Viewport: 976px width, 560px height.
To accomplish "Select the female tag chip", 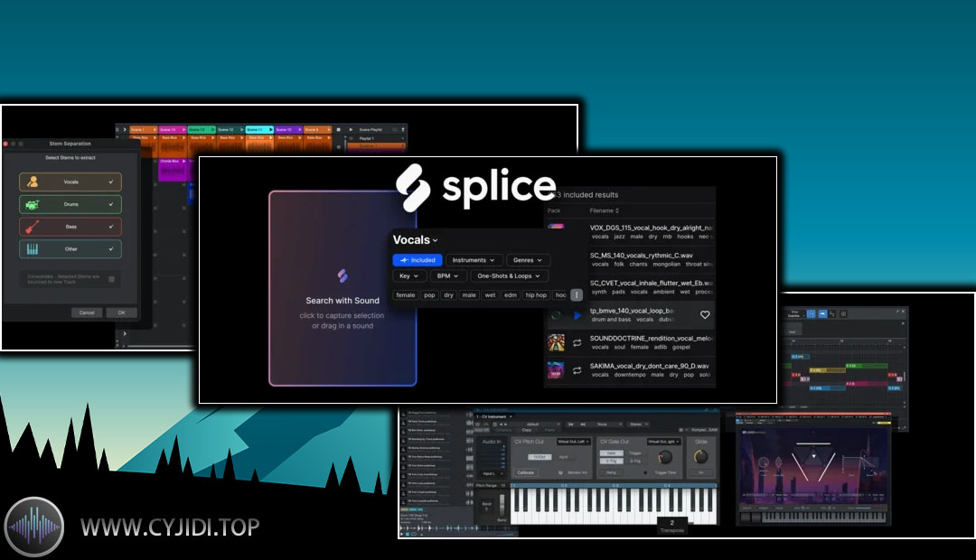I will (x=405, y=295).
